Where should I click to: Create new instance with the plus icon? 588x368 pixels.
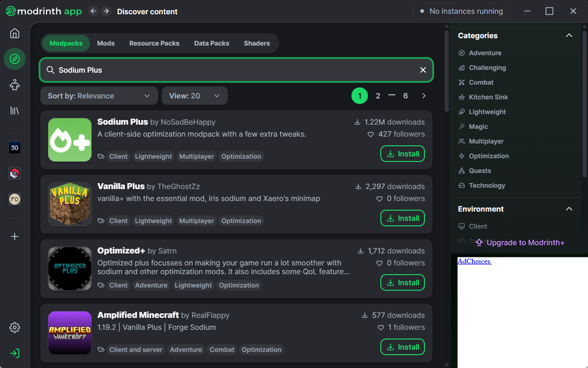(14, 236)
